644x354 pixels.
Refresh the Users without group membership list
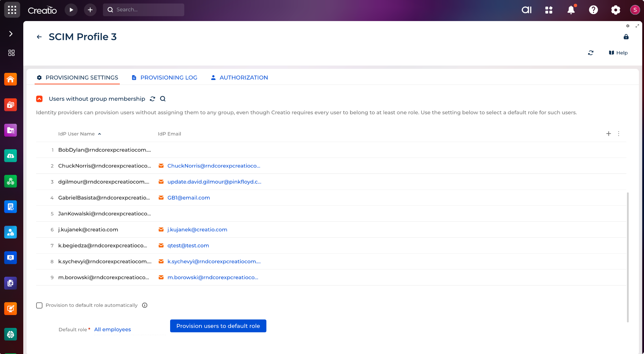click(x=153, y=99)
